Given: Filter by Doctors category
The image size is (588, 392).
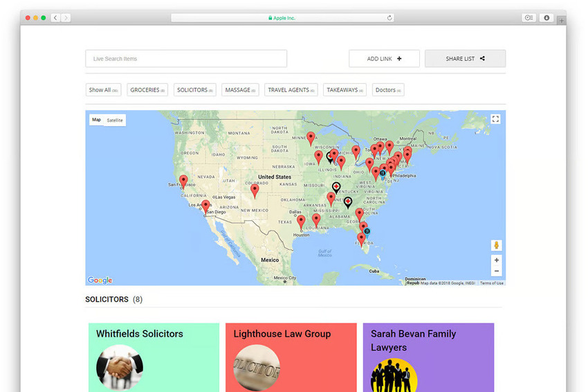Looking at the screenshot, I should coord(388,90).
